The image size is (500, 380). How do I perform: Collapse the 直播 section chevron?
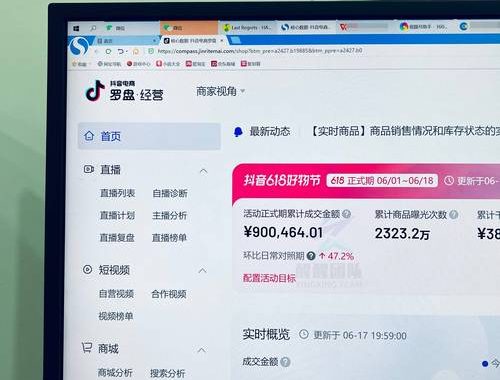coord(203,171)
